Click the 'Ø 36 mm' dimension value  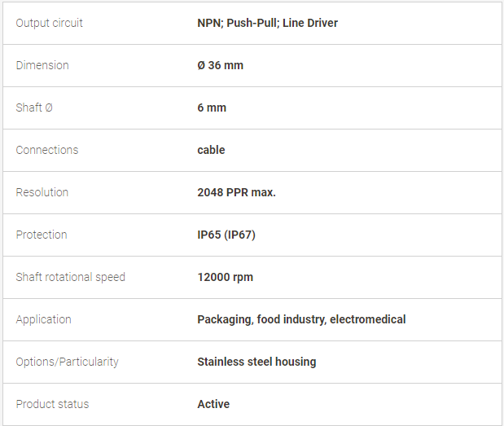[x=220, y=65]
